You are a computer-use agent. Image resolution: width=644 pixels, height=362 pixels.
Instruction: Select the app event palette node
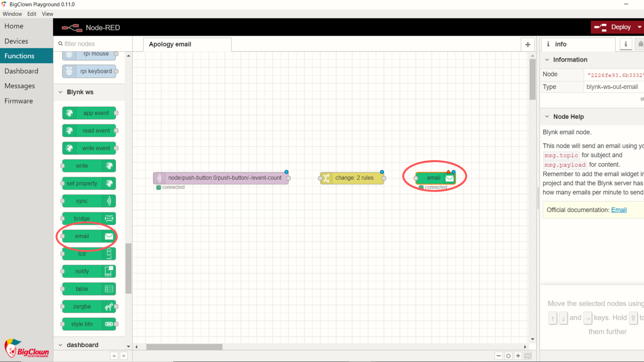point(89,113)
